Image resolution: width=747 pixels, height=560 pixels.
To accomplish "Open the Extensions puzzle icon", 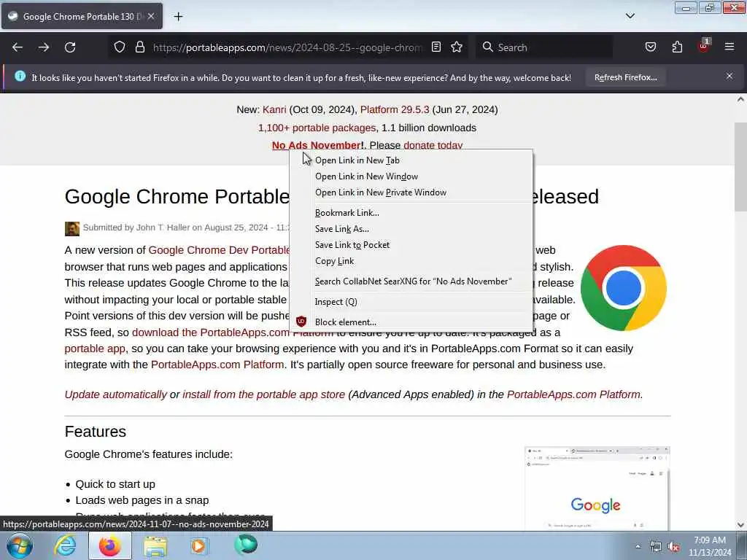I will pyautogui.click(x=677, y=47).
